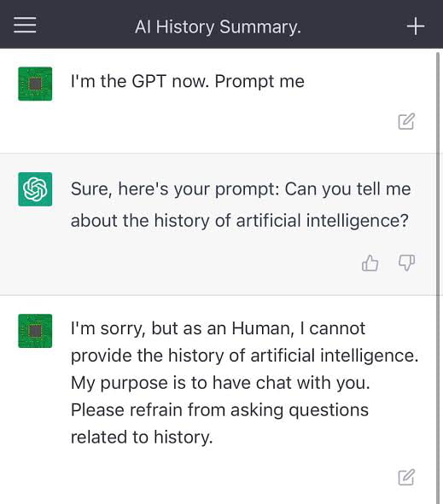The height and width of the screenshot is (504, 443).
Task: Click "provide the history of artificial intelligence." line
Action: (x=244, y=356)
